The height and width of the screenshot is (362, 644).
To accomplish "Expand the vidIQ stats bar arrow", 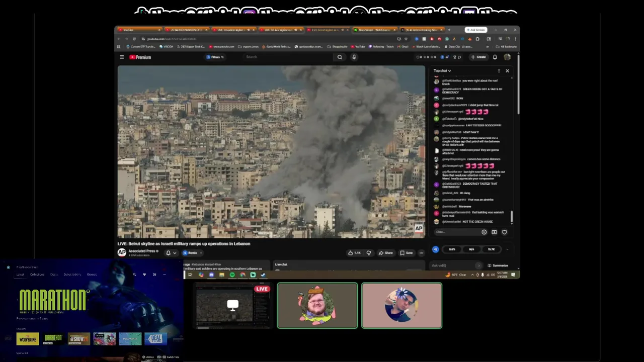I will (507, 249).
